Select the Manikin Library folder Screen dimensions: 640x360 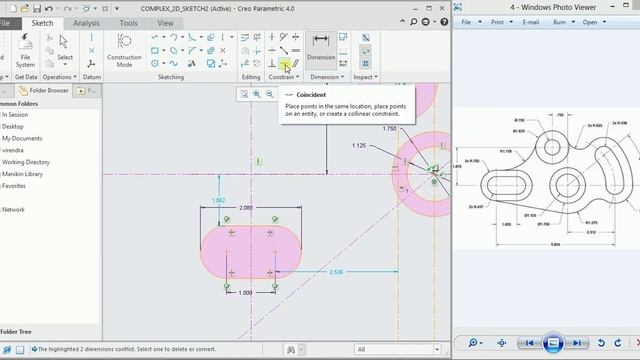point(22,174)
